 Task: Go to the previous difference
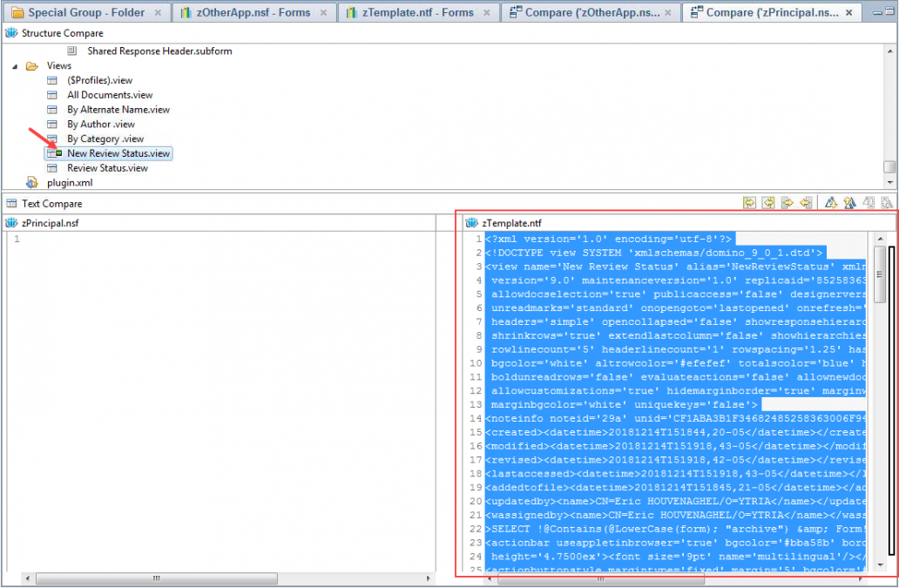pos(849,202)
